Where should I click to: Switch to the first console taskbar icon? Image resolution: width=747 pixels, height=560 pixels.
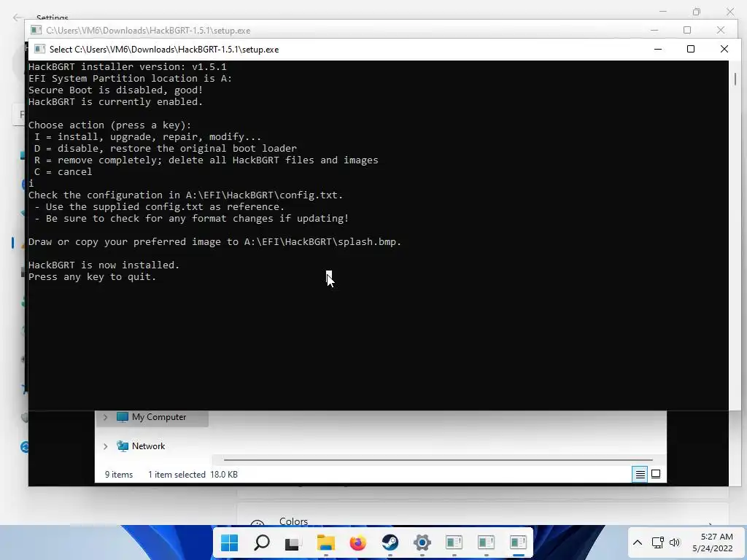[454, 542]
